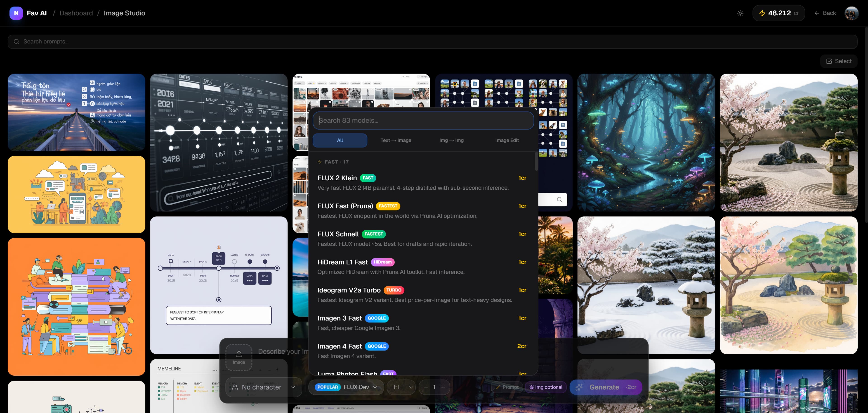This screenshot has width=868, height=413.
Task: Focus the Search prompts field
Action: click(432, 41)
